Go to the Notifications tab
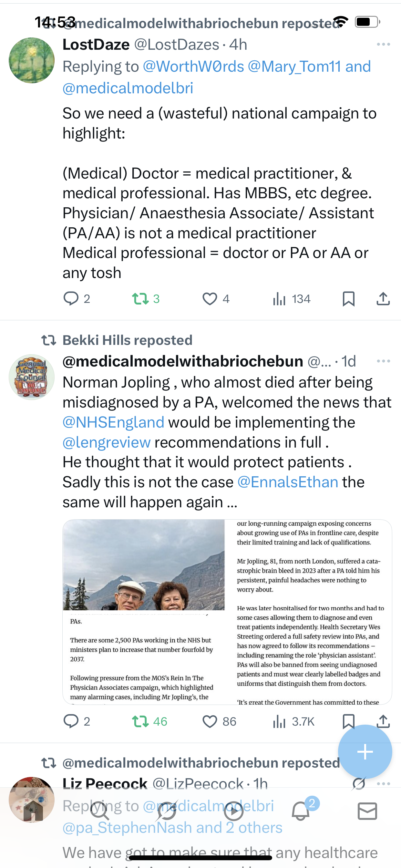 pos(301,811)
